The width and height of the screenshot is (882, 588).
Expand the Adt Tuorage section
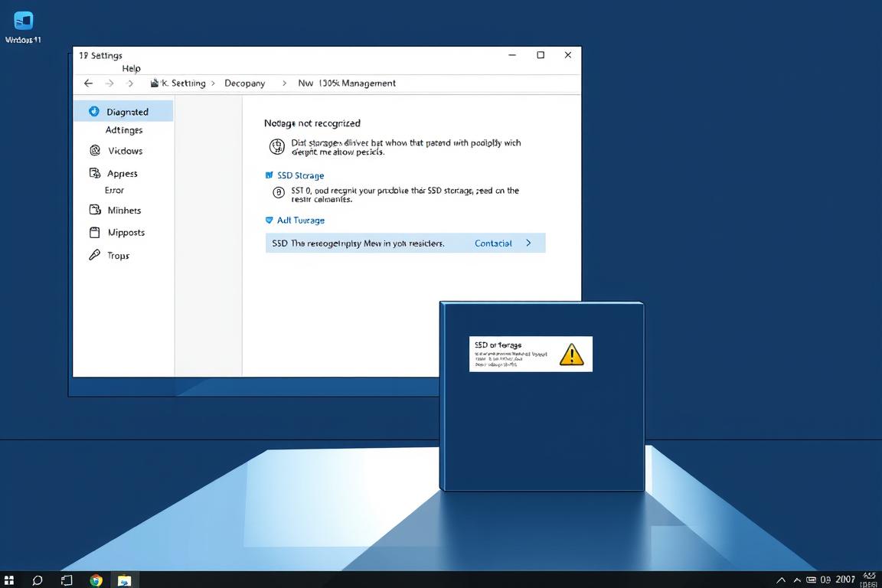pos(269,220)
